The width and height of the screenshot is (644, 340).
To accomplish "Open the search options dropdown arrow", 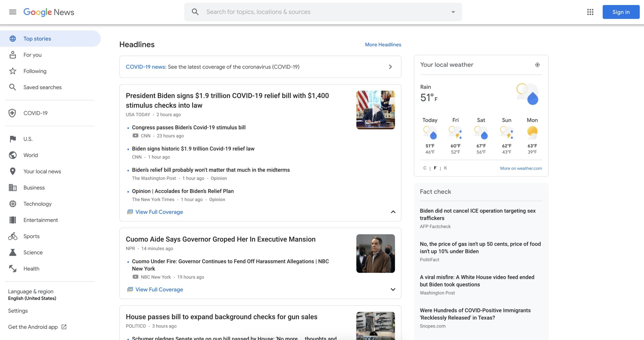I will click(452, 12).
